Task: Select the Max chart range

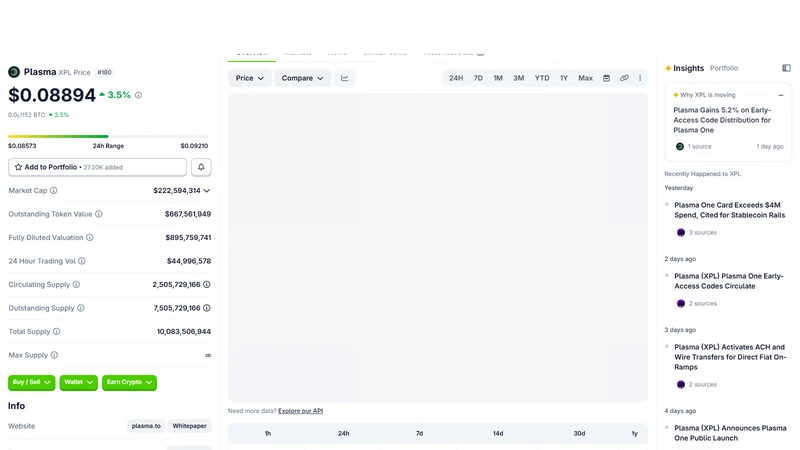Action: [x=585, y=78]
